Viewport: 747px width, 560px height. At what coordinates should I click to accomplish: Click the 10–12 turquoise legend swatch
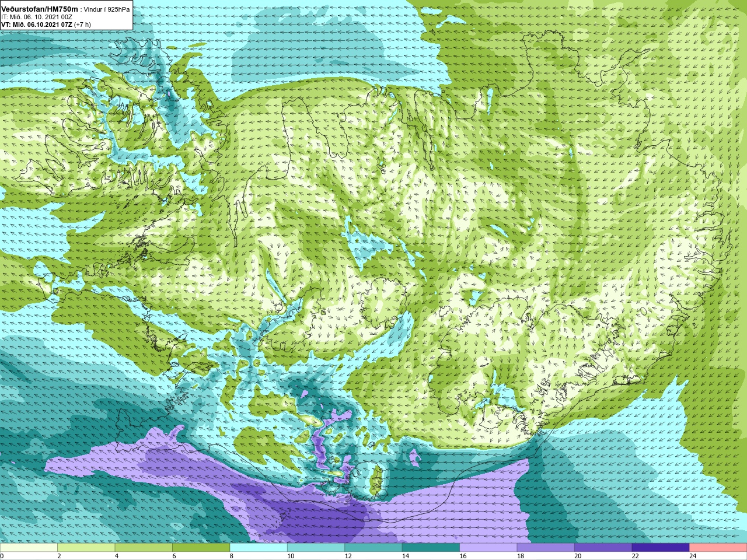coord(316,548)
